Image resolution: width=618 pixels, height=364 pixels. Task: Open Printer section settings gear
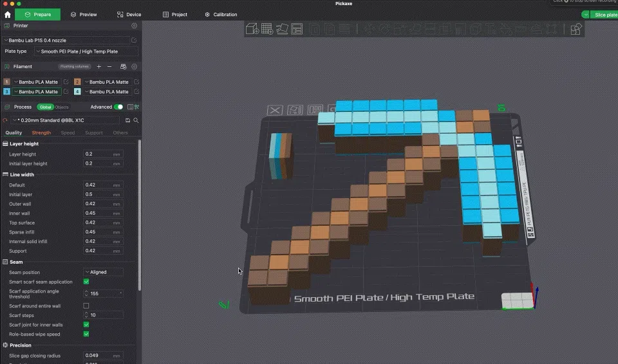pyautogui.click(x=135, y=26)
